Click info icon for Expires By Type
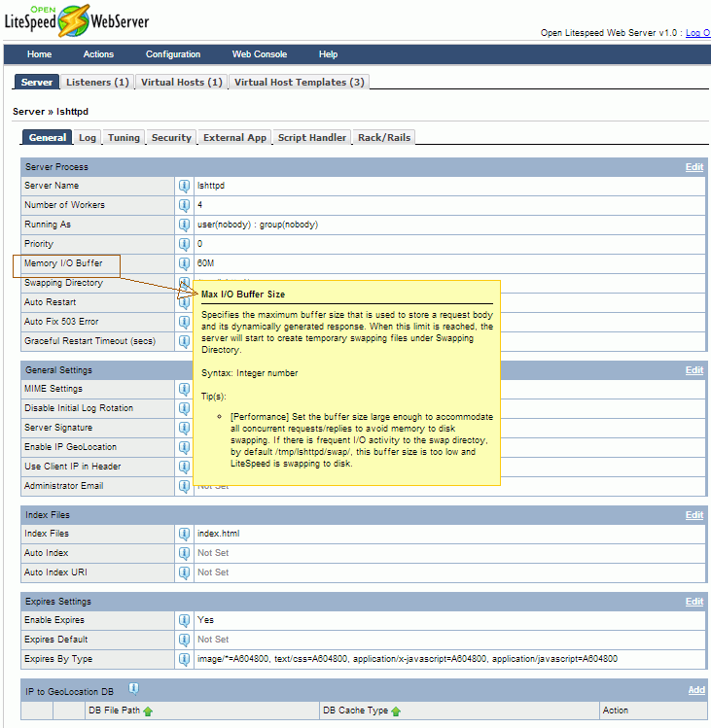Image resolution: width=711 pixels, height=728 pixels. click(184, 659)
